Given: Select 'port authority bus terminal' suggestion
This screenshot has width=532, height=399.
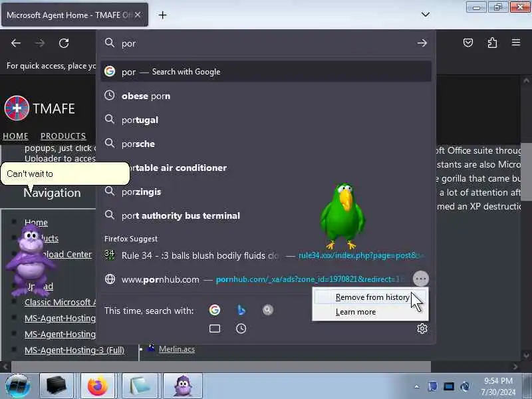Looking at the screenshot, I should 266,215.
